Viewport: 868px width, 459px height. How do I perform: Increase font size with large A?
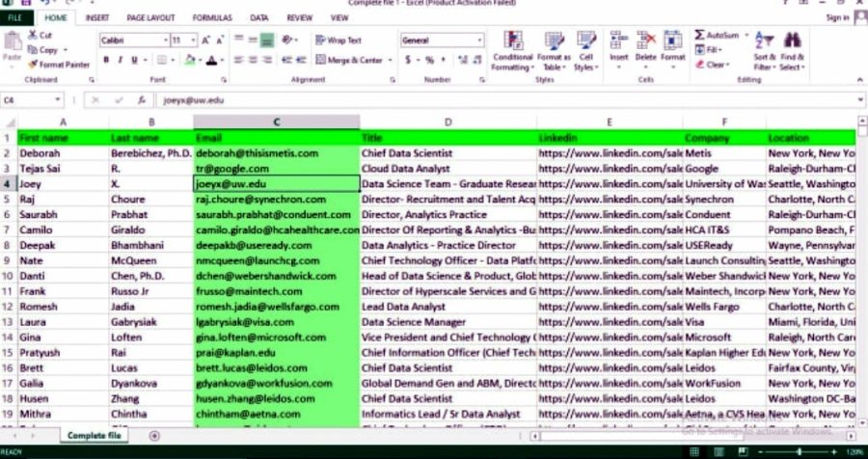click(205, 40)
